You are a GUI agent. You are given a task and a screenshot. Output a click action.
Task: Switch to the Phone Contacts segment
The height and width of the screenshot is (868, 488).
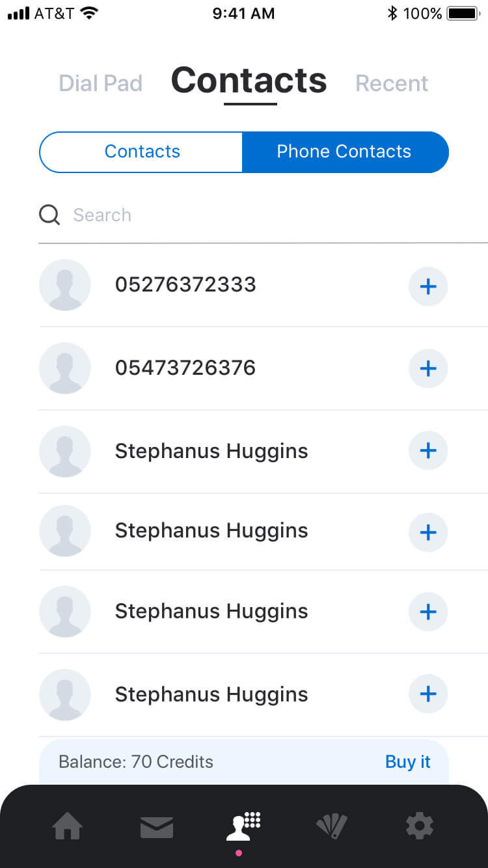pos(344,152)
